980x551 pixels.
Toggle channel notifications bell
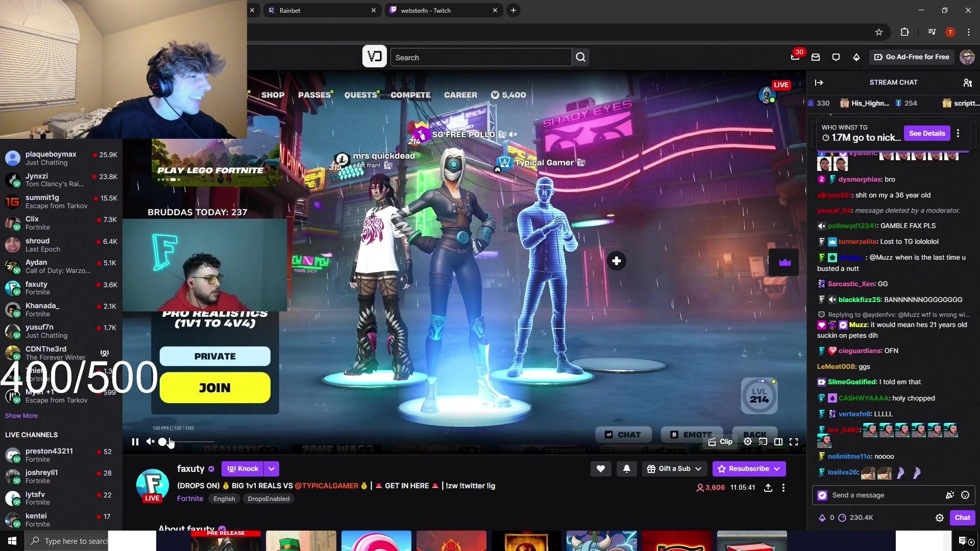(x=627, y=469)
